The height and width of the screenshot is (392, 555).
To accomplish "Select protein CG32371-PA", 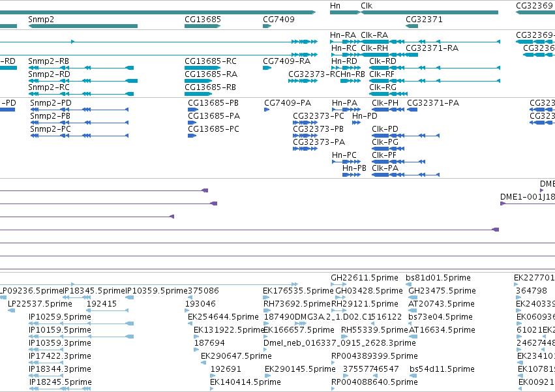I will coord(433,102).
